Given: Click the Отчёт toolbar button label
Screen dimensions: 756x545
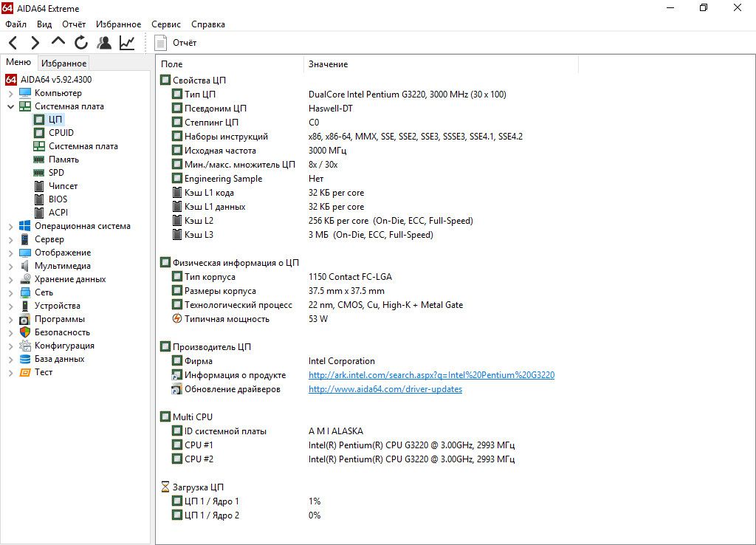Looking at the screenshot, I should click(185, 43).
